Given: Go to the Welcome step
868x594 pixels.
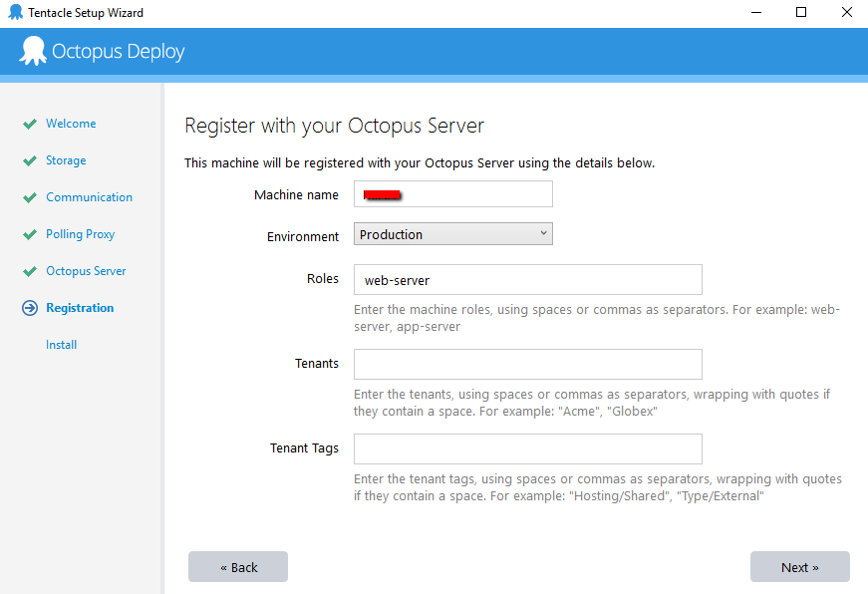Looking at the screenshot, I should pyautogui.click(x=71, y=124).
